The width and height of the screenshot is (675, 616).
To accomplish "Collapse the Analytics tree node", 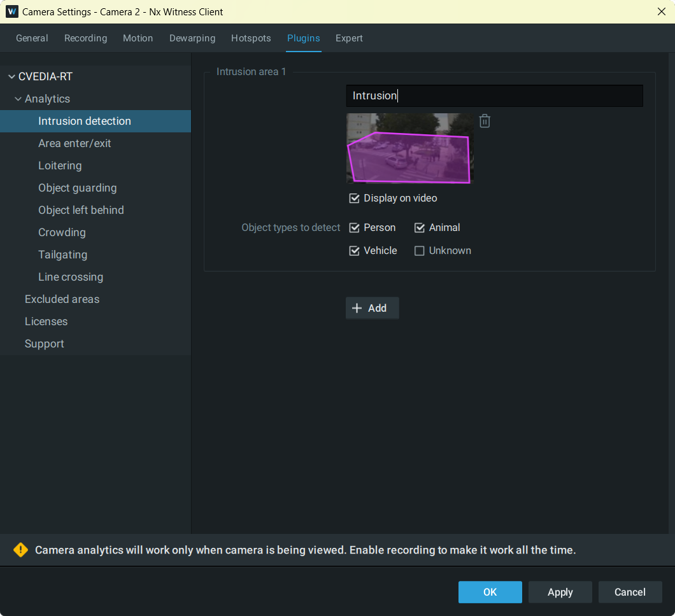I will click(x=18, y=99).
